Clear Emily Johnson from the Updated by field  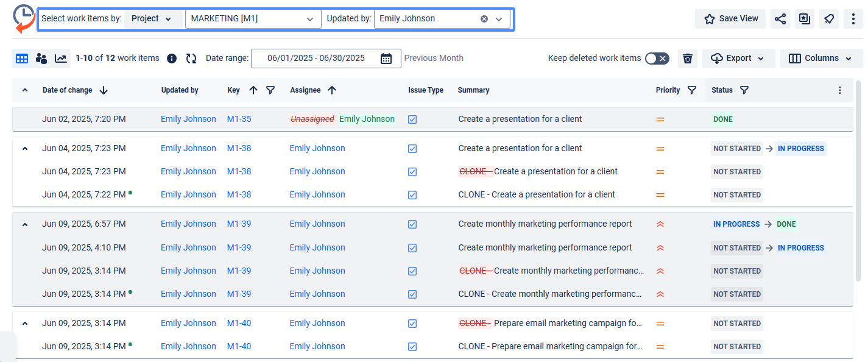pyautogui.click(x=484, y=19)
